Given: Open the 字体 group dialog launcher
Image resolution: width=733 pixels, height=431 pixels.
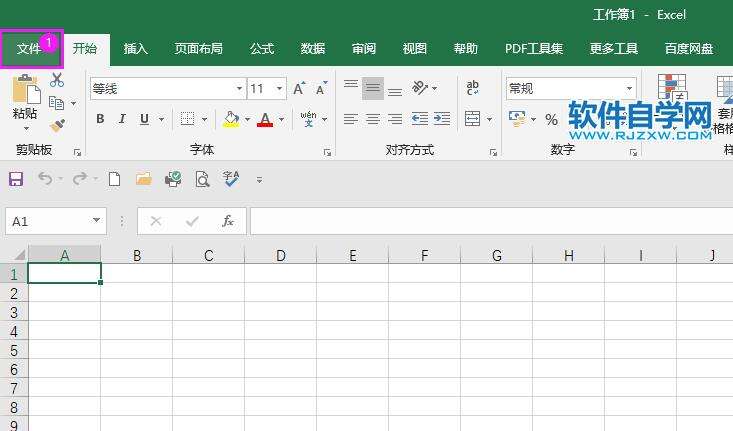Looking at the screenshot, I should coord(327,152).
